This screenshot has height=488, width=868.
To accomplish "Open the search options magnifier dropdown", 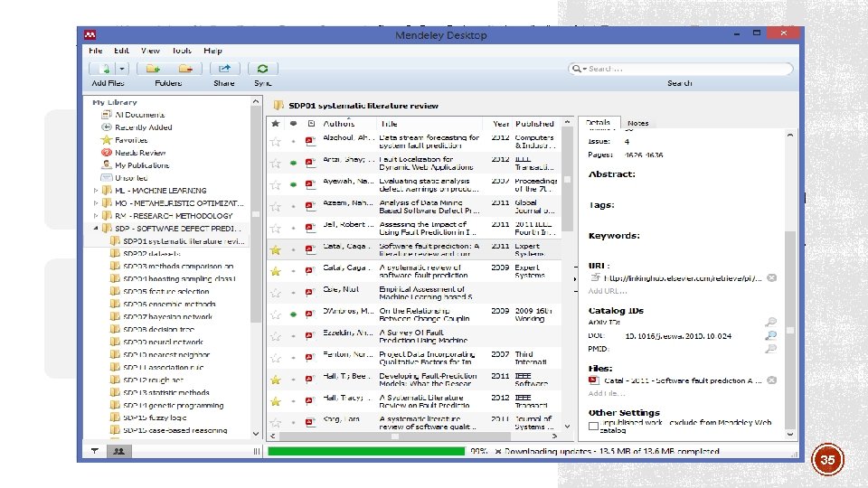I will pyautogui.click(x=579, y=69).
